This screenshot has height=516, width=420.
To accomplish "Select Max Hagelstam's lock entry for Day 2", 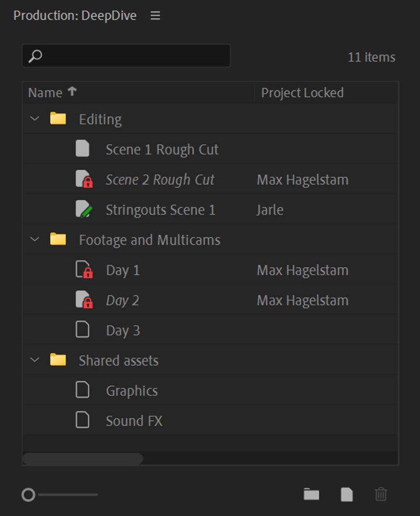I will tap(302, 300).
